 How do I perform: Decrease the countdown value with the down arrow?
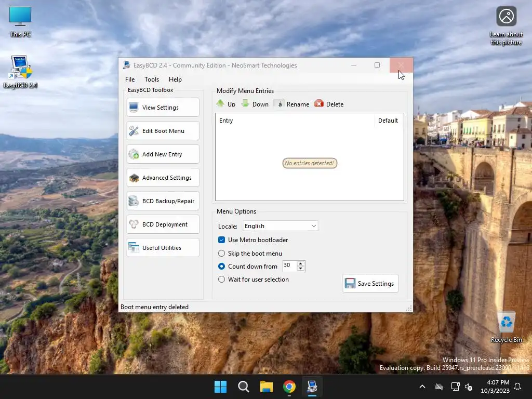pos(301,269)
